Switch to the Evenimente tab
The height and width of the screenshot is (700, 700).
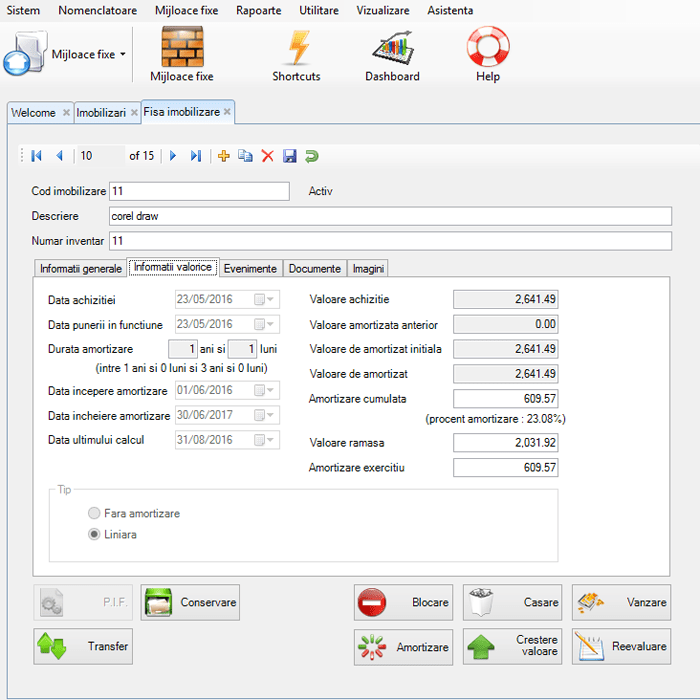point(250,269)
